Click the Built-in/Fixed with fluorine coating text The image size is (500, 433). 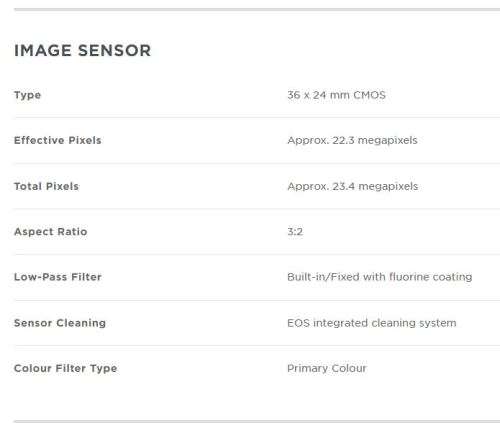[380, 277]
